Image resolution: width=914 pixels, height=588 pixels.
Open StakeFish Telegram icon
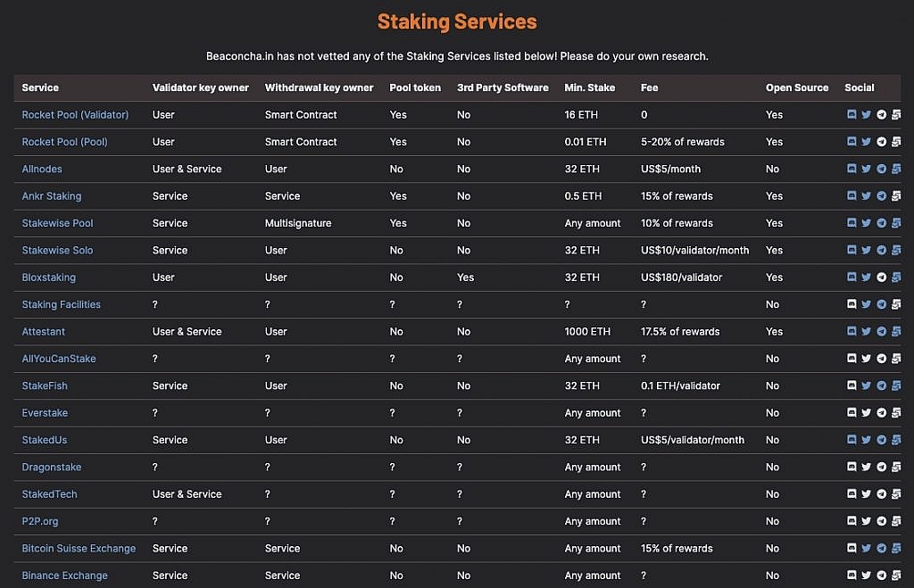click(881, 386)
